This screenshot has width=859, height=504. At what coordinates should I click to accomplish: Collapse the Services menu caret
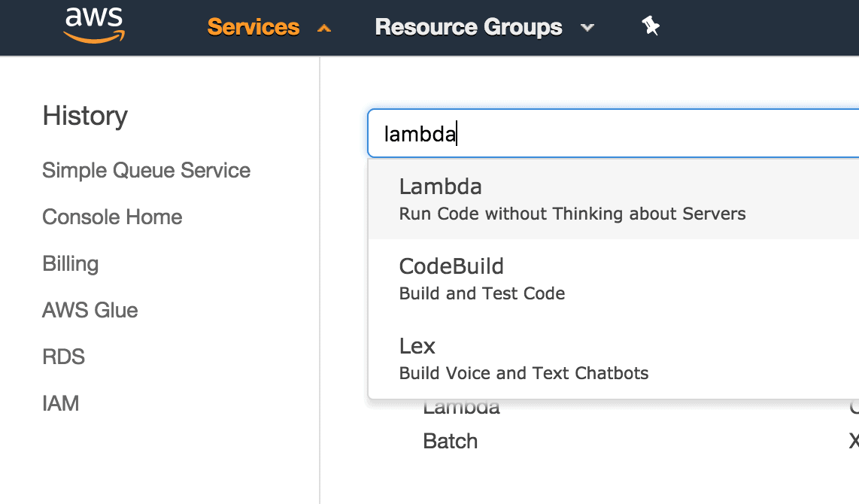coord(324,28)
